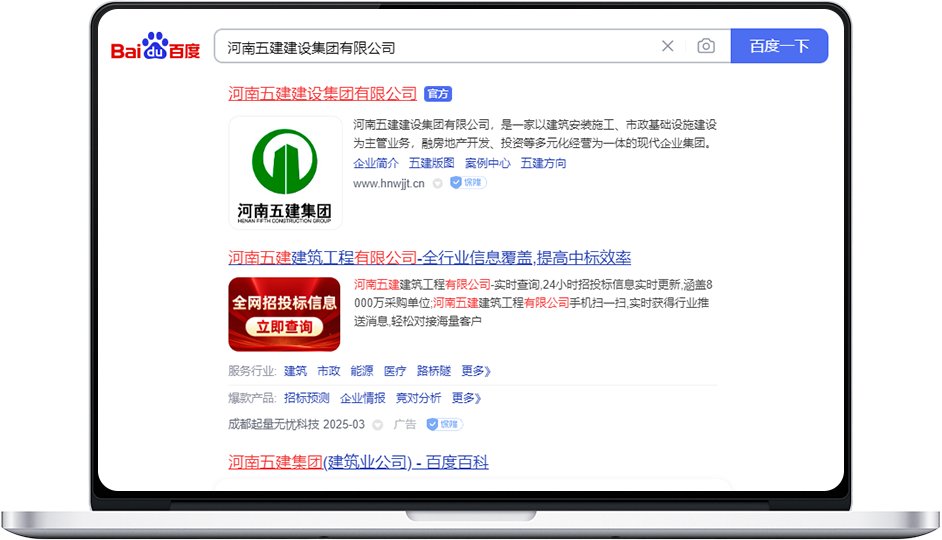The height and width of the screenshot is (540, 942).
Task: Open the 河南五建建设集团有限公司 official result link
Action: coord(323,94)
